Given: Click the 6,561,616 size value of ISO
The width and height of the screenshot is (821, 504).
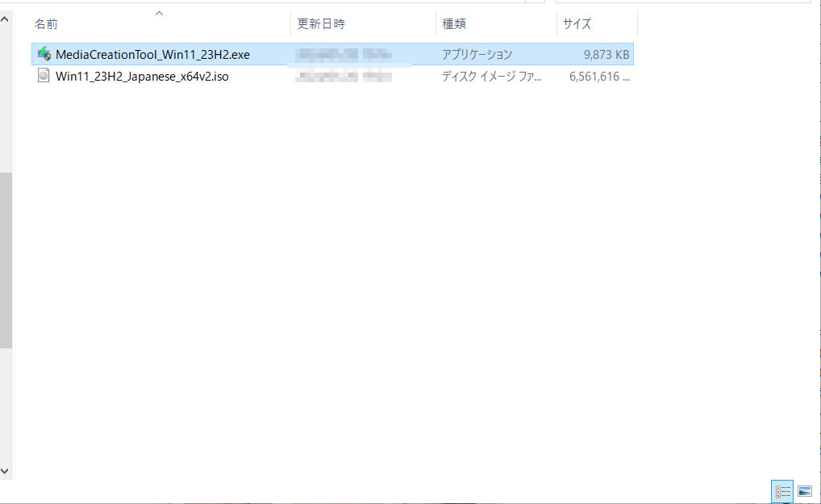Looking at the screenshot, I should [x=598, y=77].
